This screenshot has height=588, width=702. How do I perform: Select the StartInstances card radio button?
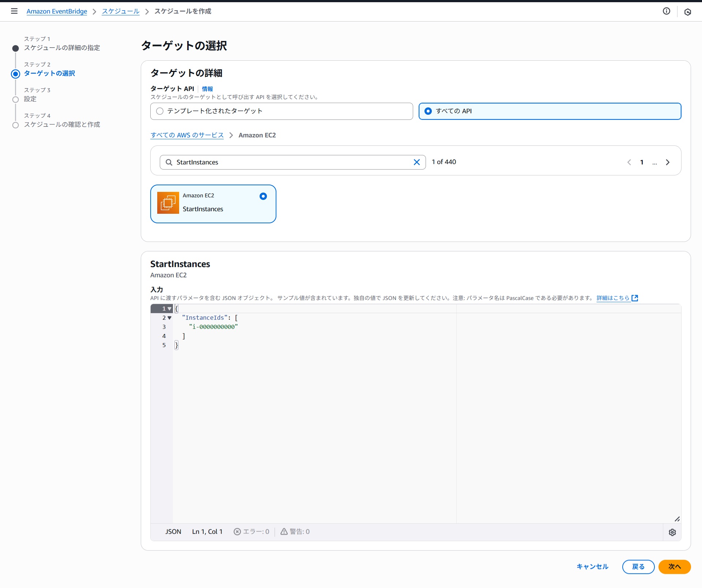tap(263, 196)
